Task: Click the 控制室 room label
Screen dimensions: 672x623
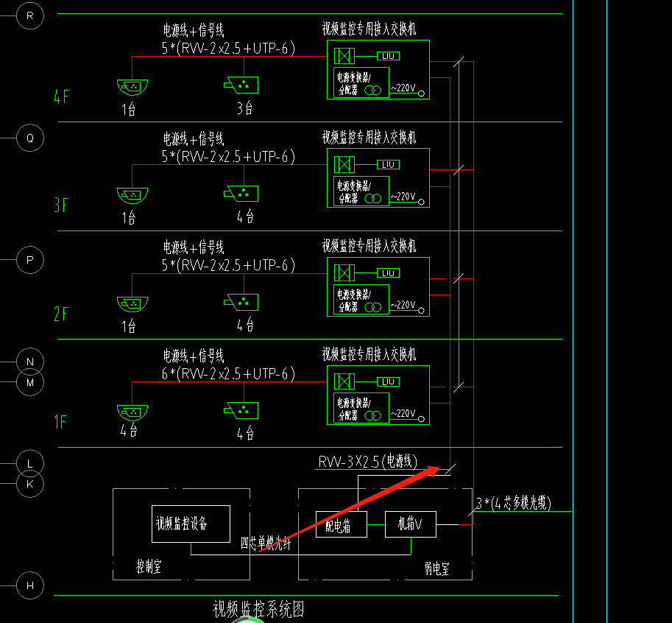Action: 149,567
